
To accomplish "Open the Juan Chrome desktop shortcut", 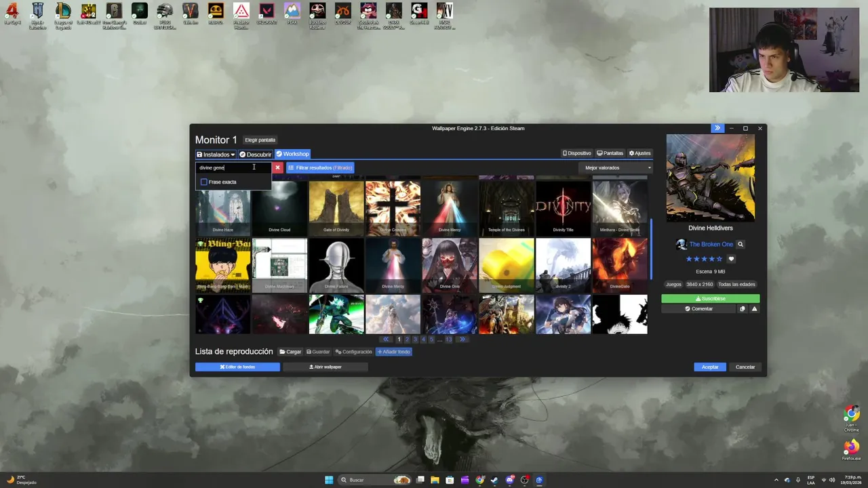I will click(x=852, y=420).
